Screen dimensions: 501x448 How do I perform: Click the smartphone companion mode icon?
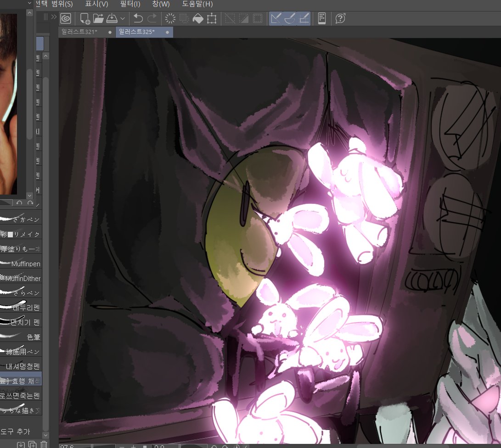coord(322,18)
